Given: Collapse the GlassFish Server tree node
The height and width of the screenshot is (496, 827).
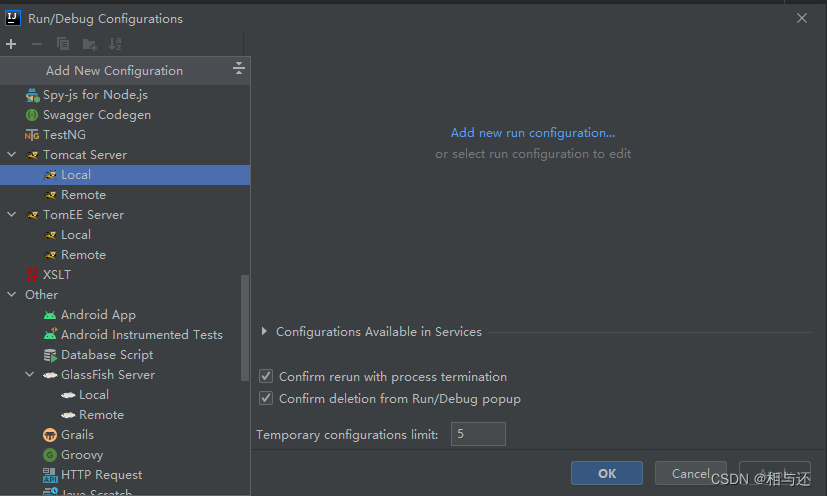Looking at the screenshot, I should (x=30, y=375).
